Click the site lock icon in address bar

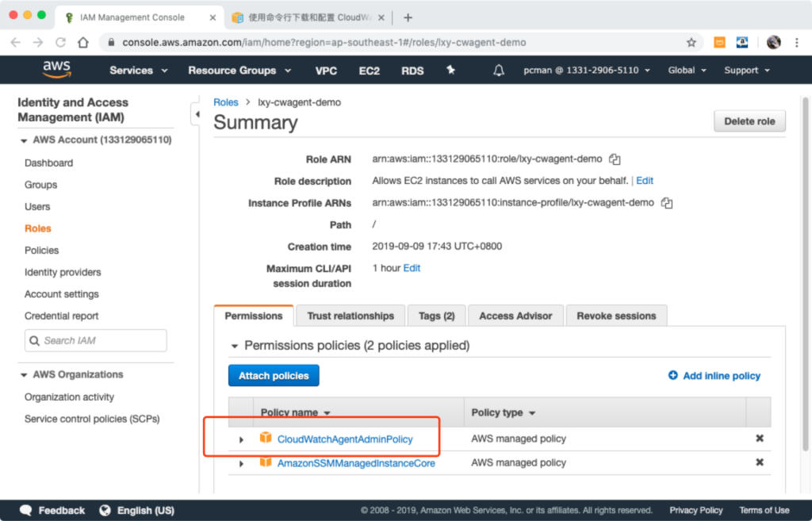[111, 43]
